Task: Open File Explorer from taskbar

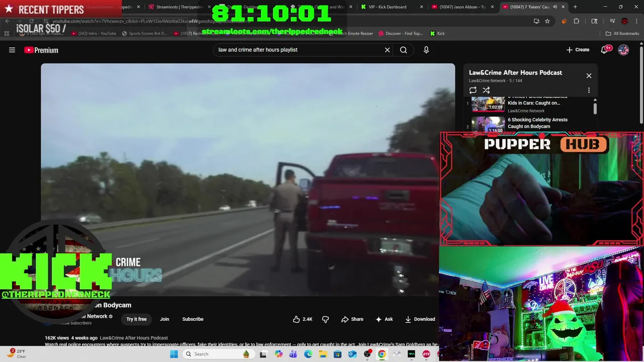Action: point(323,354)
